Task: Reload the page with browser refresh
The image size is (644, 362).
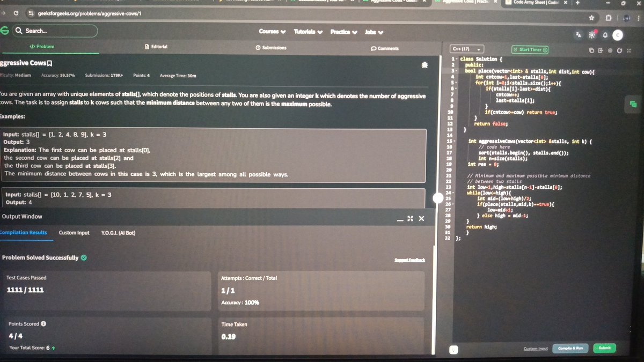Action: coord(16,13)
